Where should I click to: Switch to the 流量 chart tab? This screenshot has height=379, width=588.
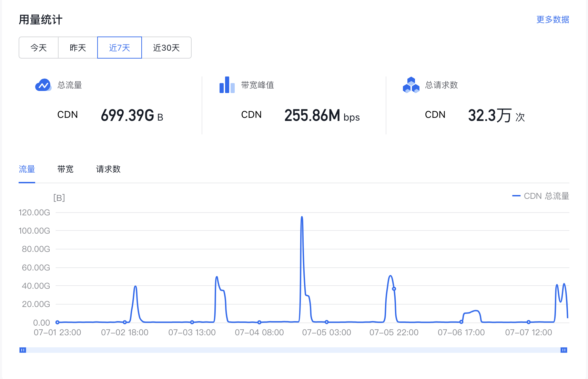[x=27, y=169]
